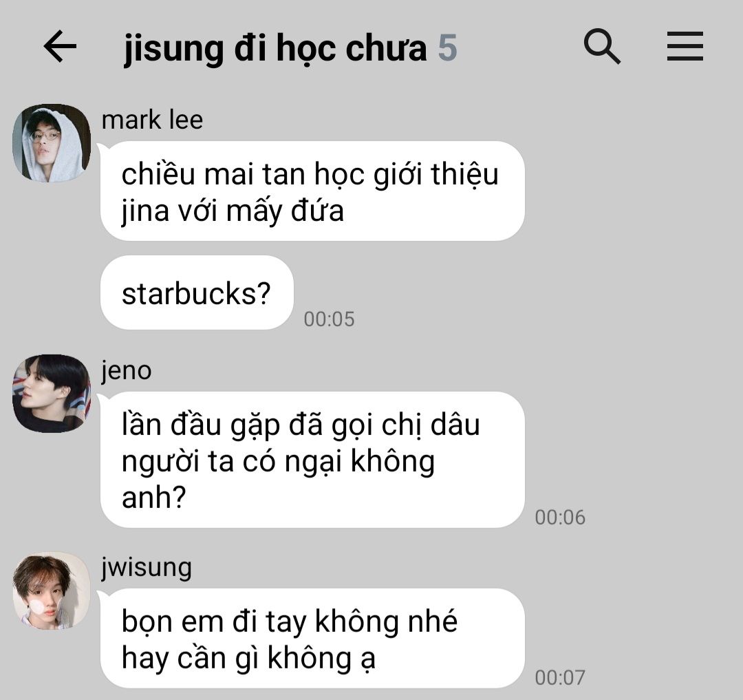The width and height of the screenshot is (743, 700).
Task: Tap the 00:05 timestamp
Action: click(329, 319)
